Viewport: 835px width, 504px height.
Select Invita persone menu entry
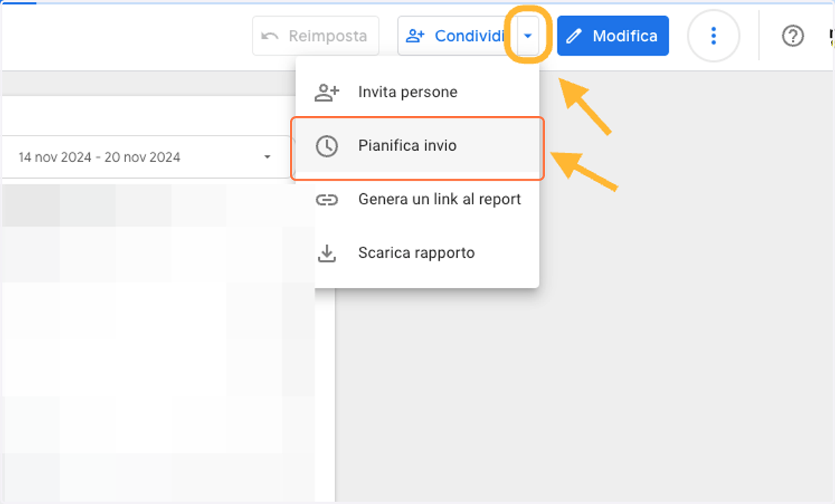(x=417, y=92)
